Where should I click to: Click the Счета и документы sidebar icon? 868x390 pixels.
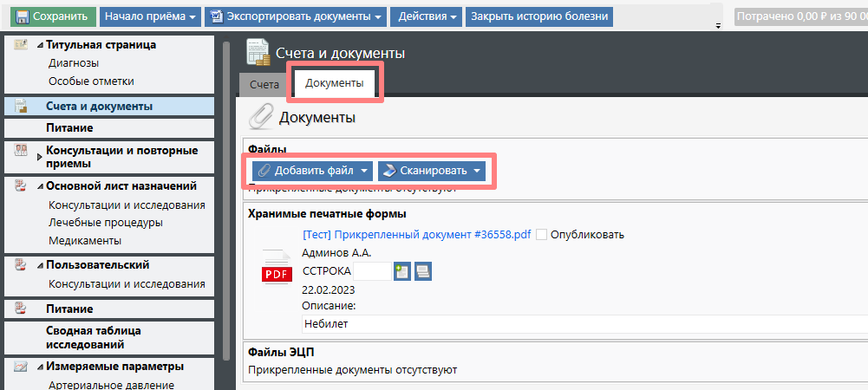21,107
